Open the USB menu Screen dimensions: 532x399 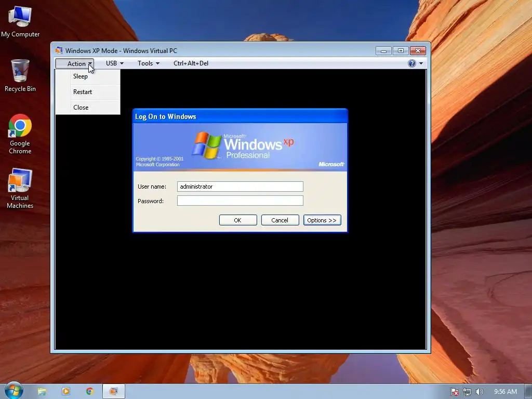115,63
